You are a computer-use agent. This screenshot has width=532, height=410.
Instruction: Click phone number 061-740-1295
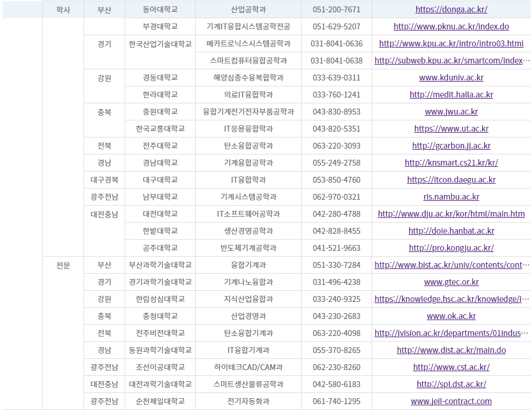[337, 401]
